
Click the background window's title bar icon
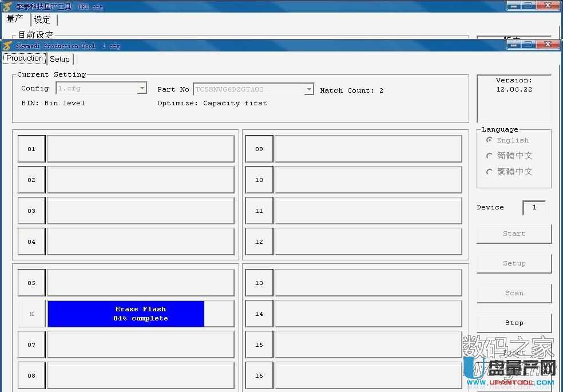(7, 7)
